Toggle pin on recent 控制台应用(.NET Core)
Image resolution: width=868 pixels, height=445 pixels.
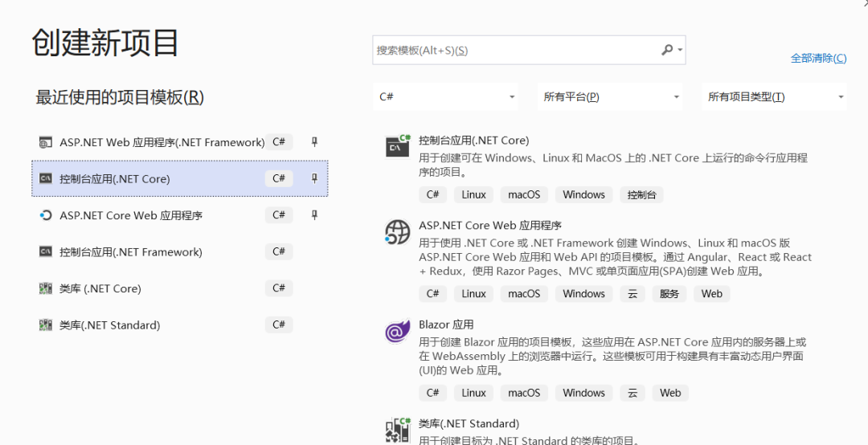314,178
